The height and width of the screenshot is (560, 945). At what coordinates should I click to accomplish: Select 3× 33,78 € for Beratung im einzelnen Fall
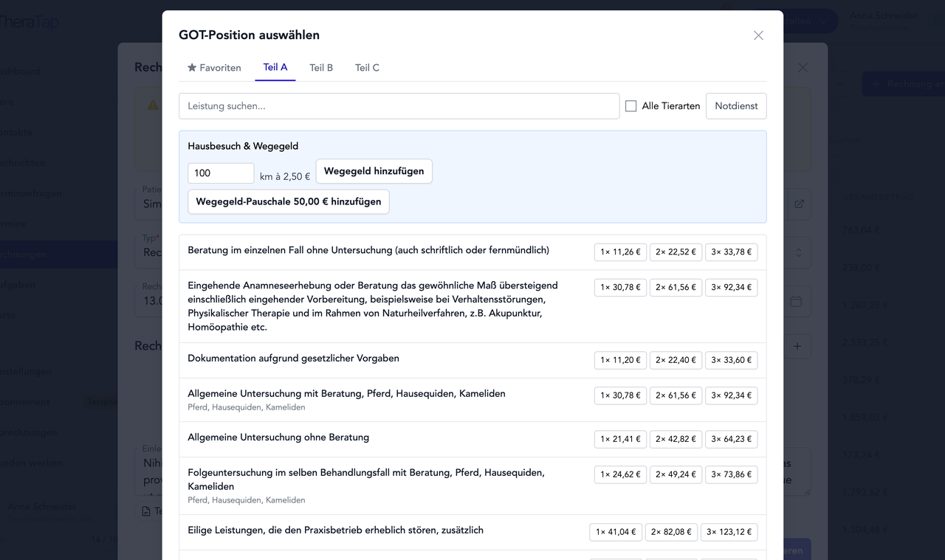731,252
